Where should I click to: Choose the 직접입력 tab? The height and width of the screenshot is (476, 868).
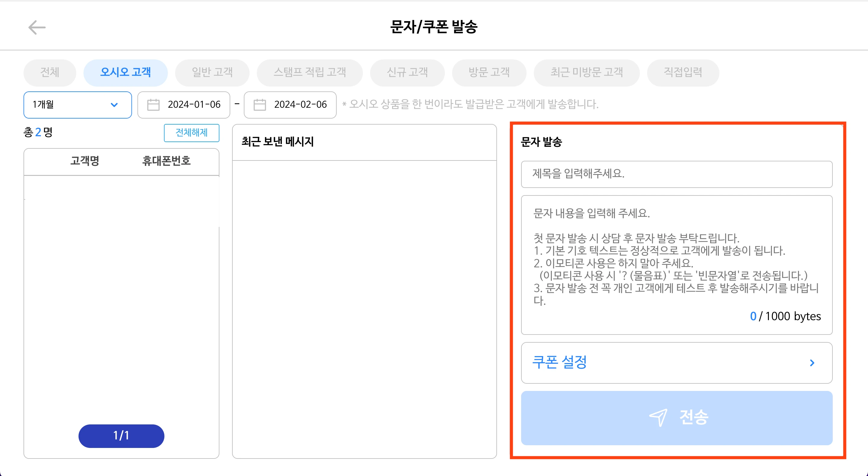click(x=683, y=72)
